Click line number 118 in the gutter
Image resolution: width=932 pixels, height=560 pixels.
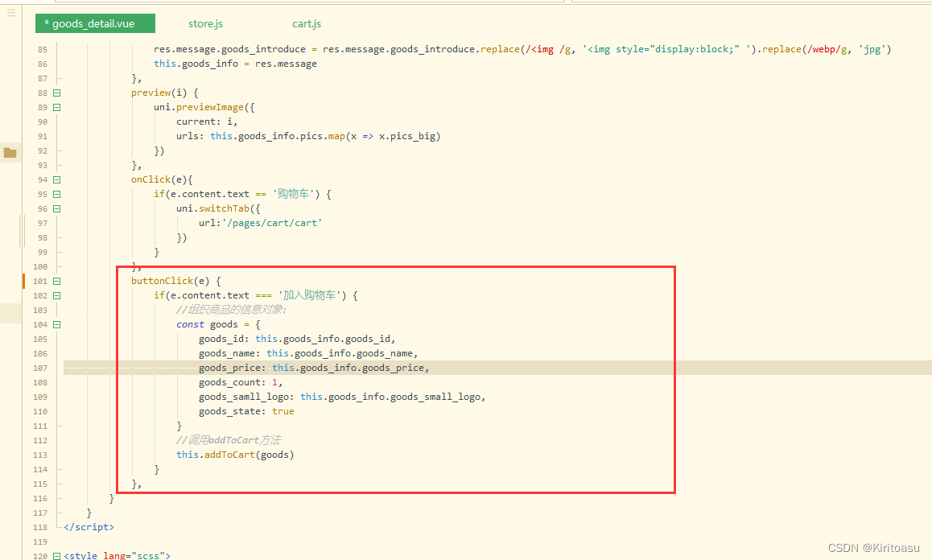coord(40,527)
